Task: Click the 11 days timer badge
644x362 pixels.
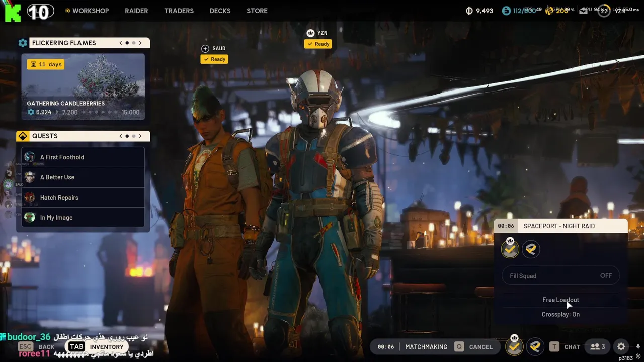Action: tap(46, 64)
